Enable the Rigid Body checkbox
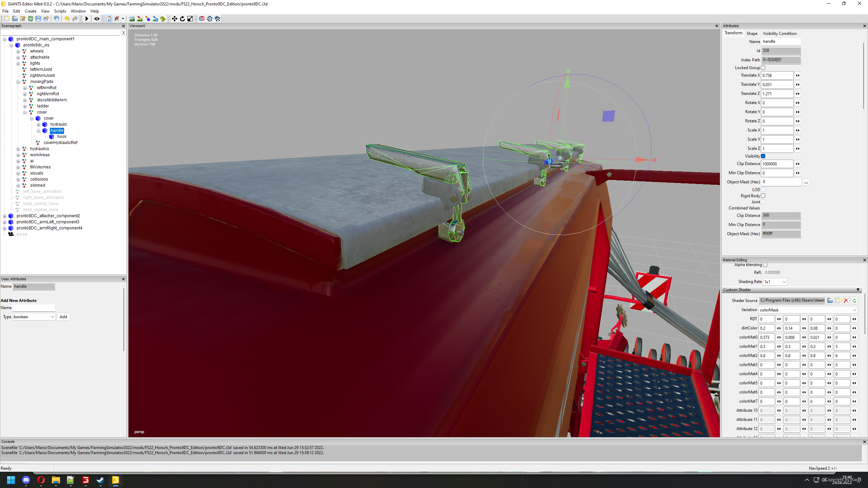 coord(763,196)
